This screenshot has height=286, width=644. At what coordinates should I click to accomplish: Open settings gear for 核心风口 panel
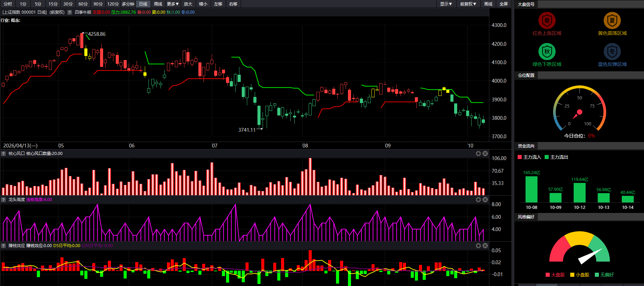pyautogui.click(x=478, y=154)
